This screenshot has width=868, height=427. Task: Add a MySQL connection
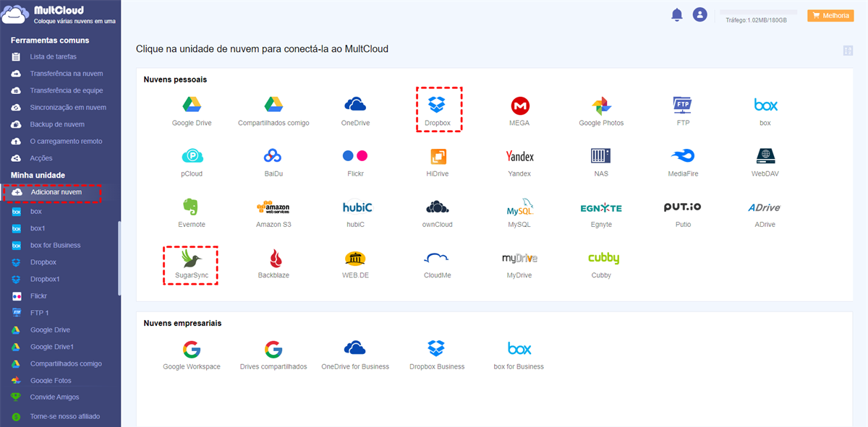click(x=519, y=207)
